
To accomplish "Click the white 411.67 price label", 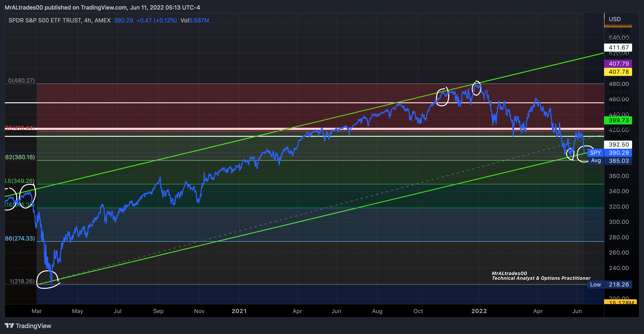I will (x=618, y=48).
